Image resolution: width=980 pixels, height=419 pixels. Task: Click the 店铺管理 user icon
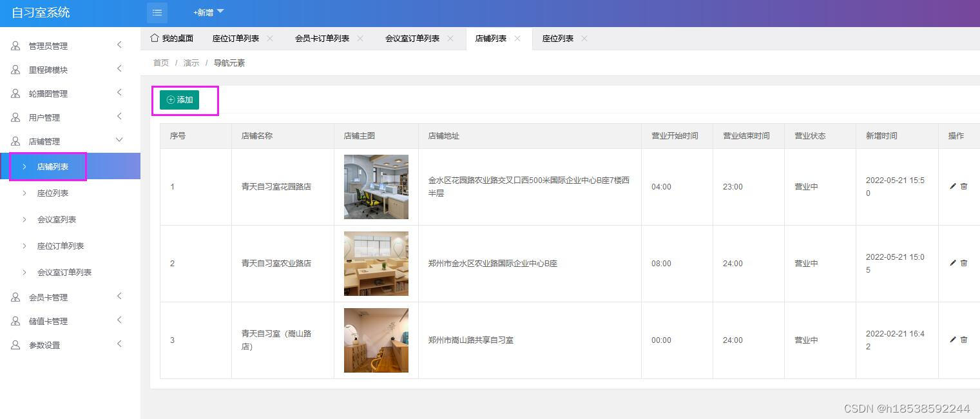click(x=15, y=141)
